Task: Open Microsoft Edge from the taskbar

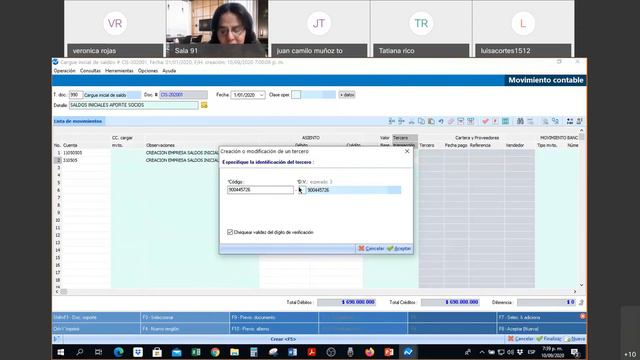Action: click(x=119, y=352)
